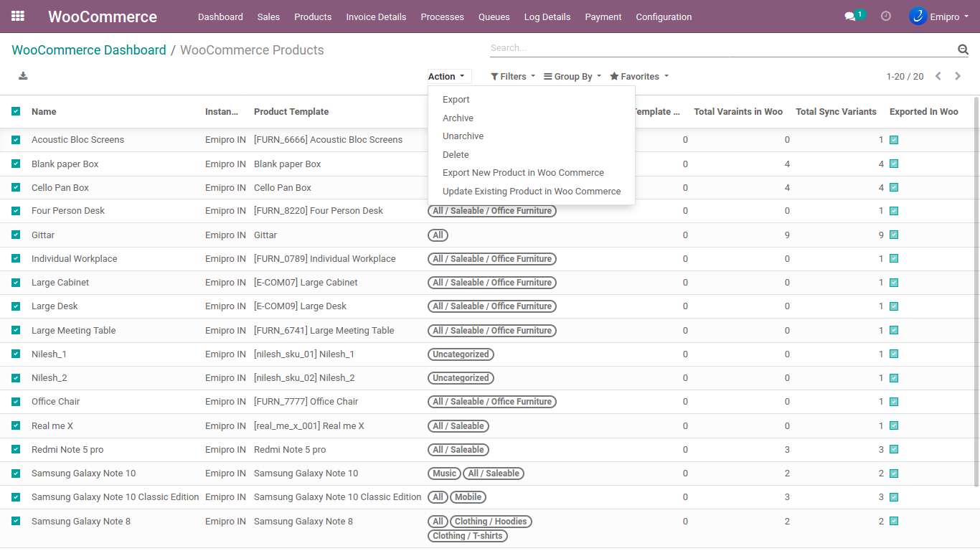This screenshot has width=980, height=551.
Task: Click '[nilesh_sku_02] Nilesh_2' template cell
Action: pyautogui.click(x=304, y=378)
